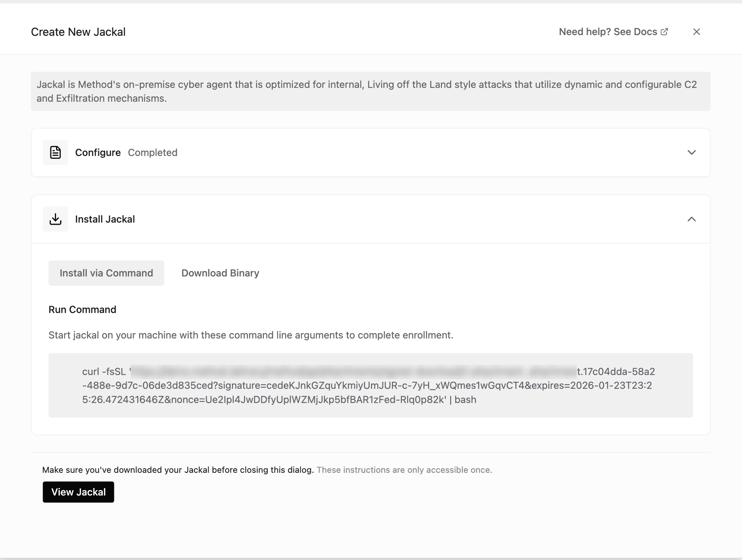Click the Install Jackal download icon
Screen dimensions: 742x560
(x=55, y=219)
